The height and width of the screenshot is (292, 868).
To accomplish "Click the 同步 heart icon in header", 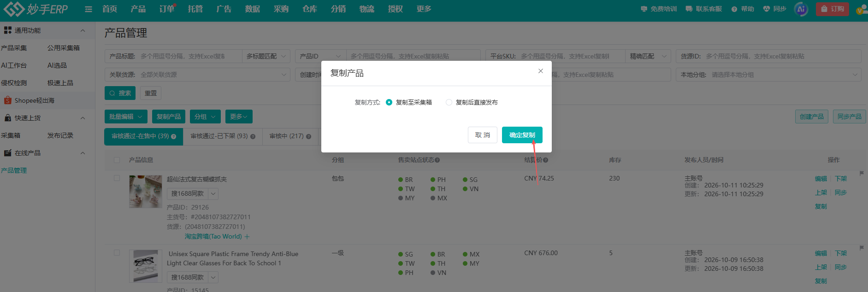I will tap(767, 9).
